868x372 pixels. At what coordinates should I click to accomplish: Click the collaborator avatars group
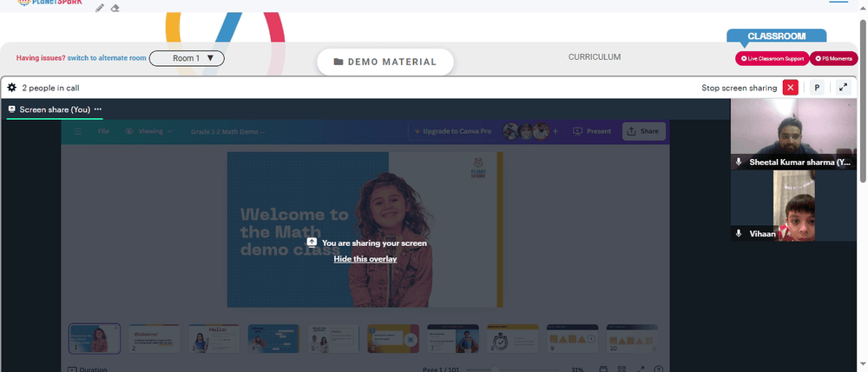coord(526,131)
